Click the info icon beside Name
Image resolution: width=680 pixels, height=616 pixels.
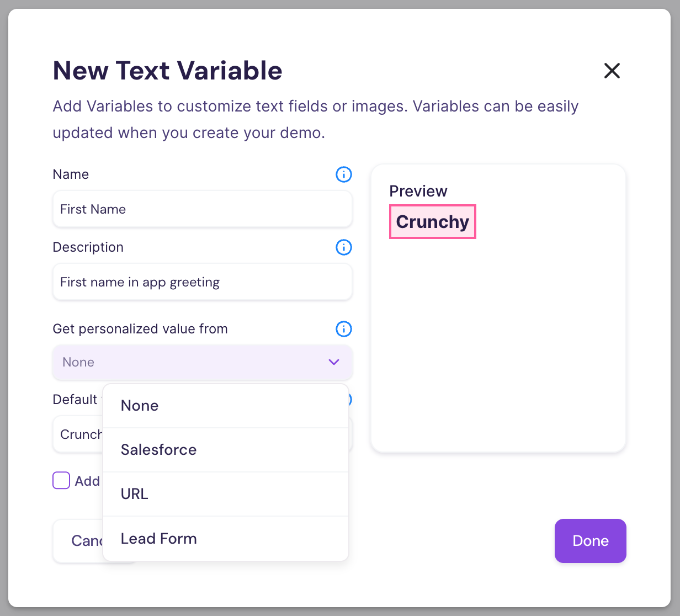(x=343, y=174)
